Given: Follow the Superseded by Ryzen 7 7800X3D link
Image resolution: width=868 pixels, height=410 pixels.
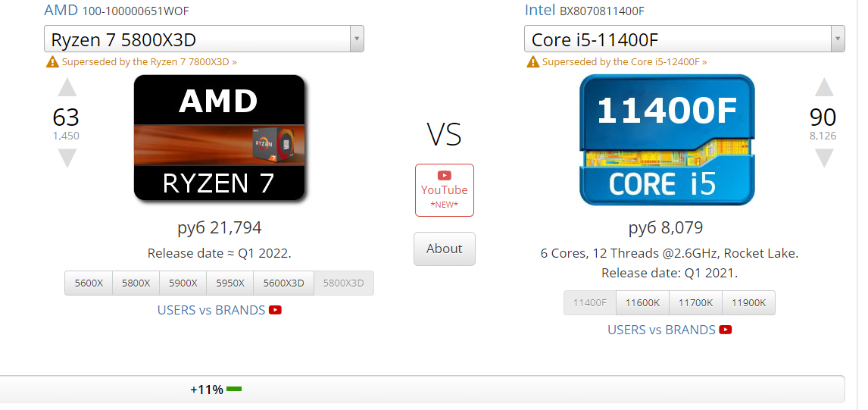Looking at the screenshot, I should pos(149,62).
